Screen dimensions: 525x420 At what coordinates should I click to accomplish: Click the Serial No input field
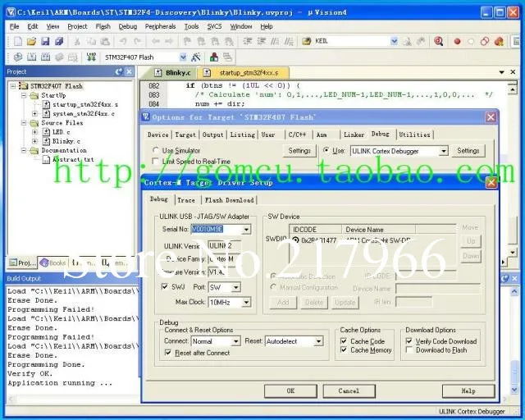tap(217, 230)
